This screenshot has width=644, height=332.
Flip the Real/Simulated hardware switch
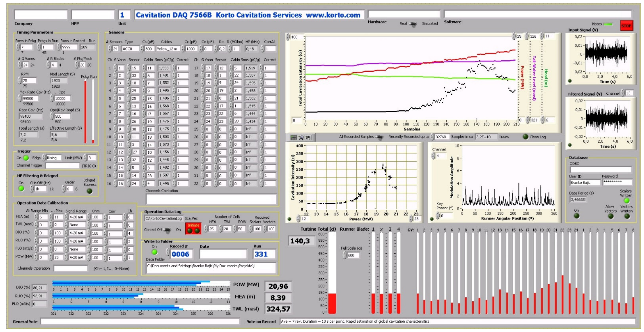(413, 24)
